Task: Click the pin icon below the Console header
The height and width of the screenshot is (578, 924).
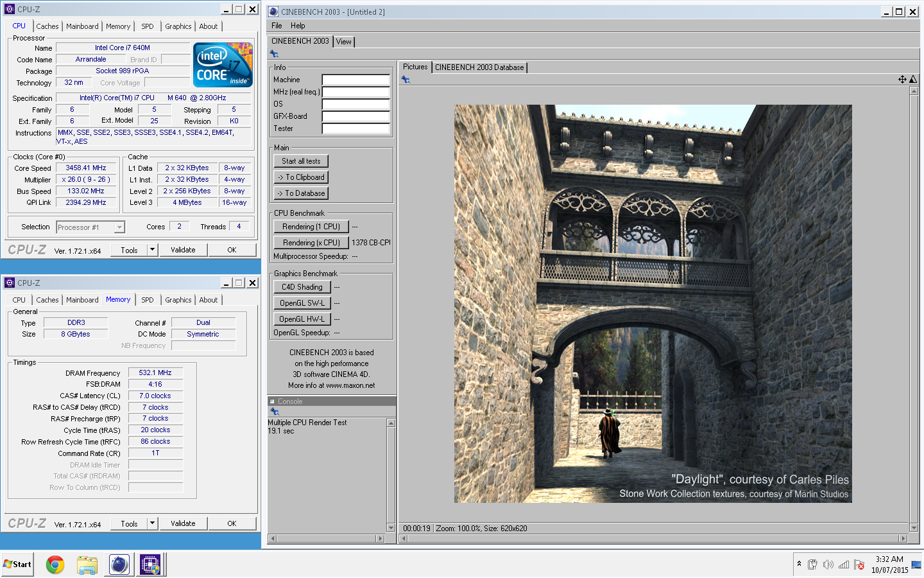Action: [275, 412]
